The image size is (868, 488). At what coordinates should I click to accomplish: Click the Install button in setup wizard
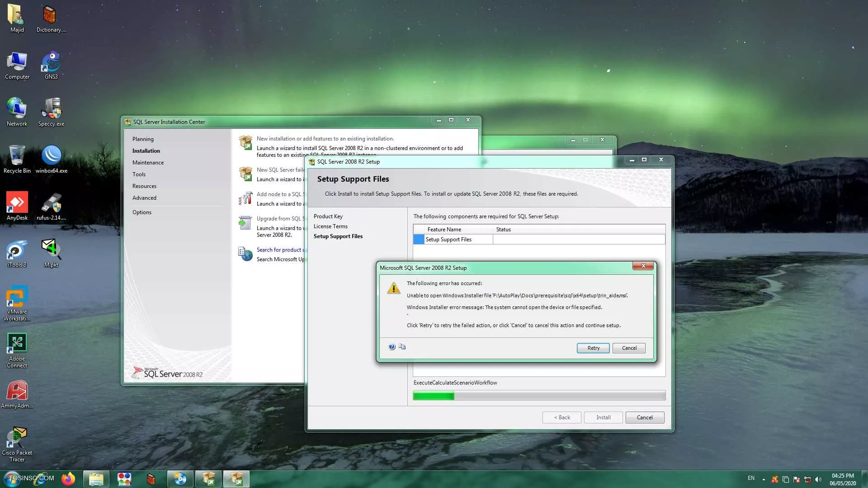click(x=603, y=418)
